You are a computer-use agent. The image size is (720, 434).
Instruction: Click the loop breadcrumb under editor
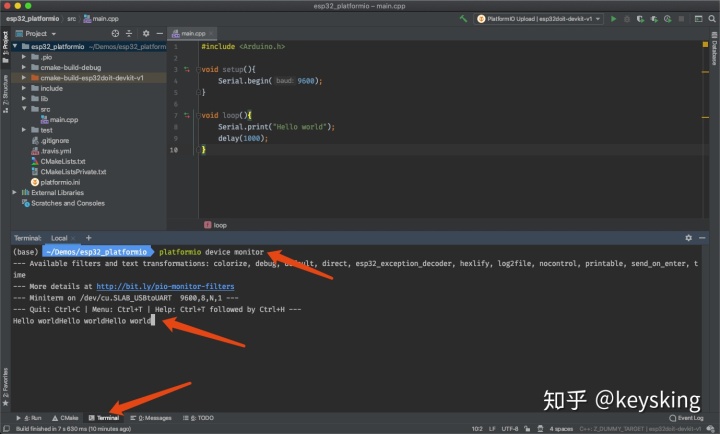(215, 225)
